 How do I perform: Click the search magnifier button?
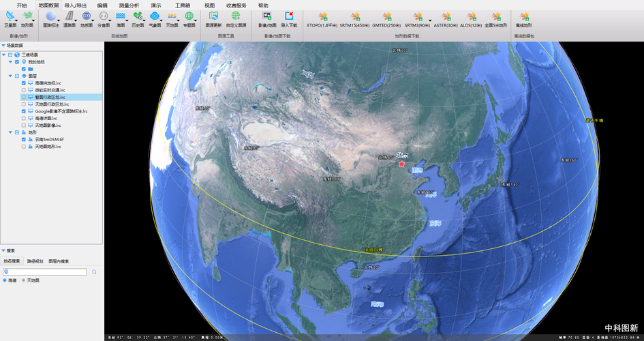pyautogui.click(x=94, y=272)
